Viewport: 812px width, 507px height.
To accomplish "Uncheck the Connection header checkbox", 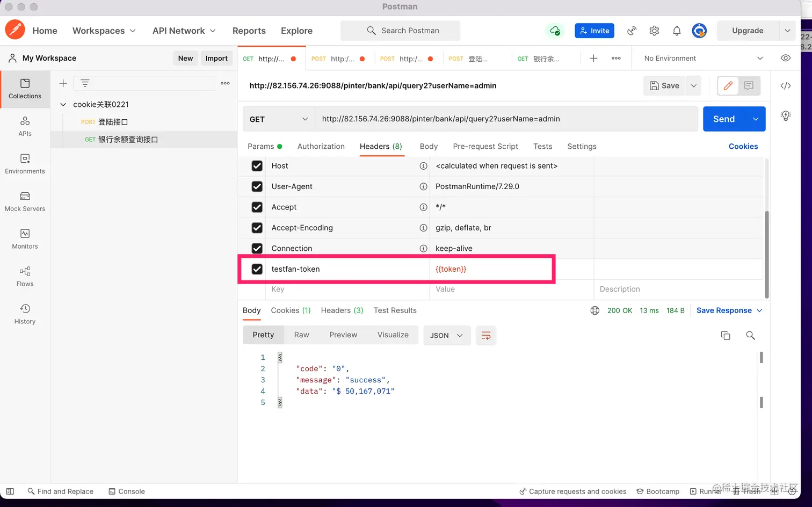I will (257, 248).
